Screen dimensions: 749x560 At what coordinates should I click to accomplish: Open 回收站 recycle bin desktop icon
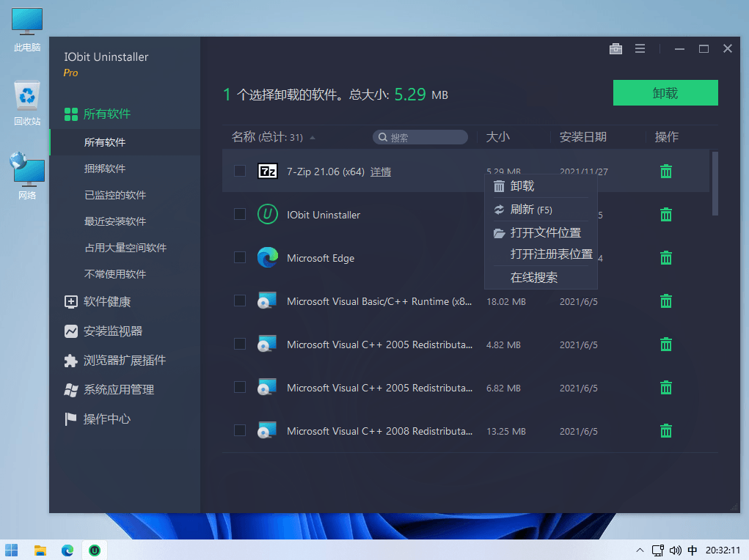pos(27,103)
